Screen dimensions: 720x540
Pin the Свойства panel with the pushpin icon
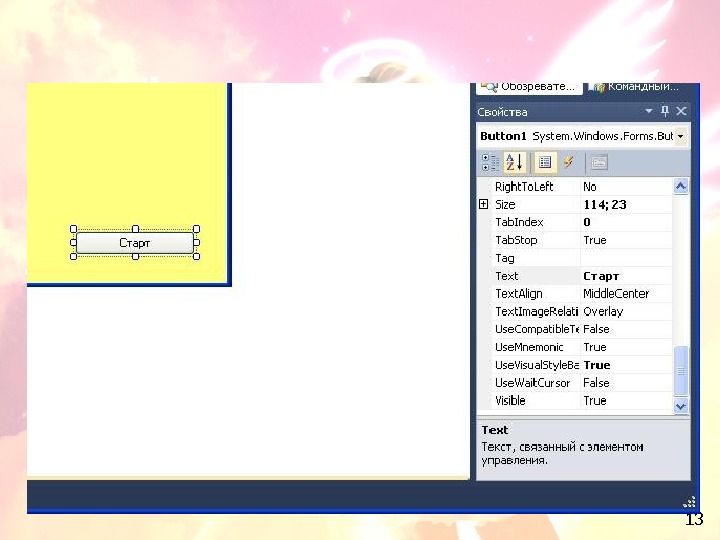[x=665, y=111]
